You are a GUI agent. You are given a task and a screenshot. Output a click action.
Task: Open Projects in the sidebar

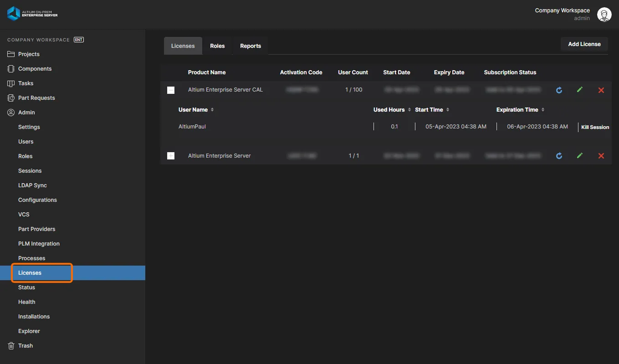coord(29,54)
